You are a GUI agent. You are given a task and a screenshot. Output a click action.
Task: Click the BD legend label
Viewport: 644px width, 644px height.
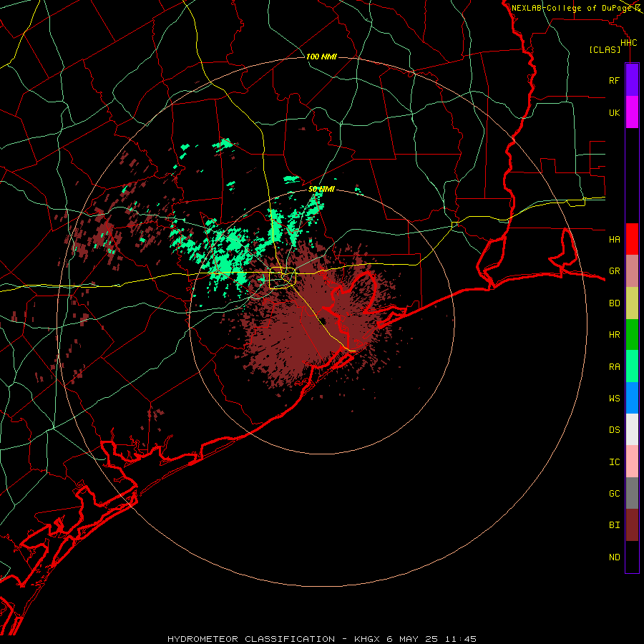pyautogui.click(x=615, y=303)
